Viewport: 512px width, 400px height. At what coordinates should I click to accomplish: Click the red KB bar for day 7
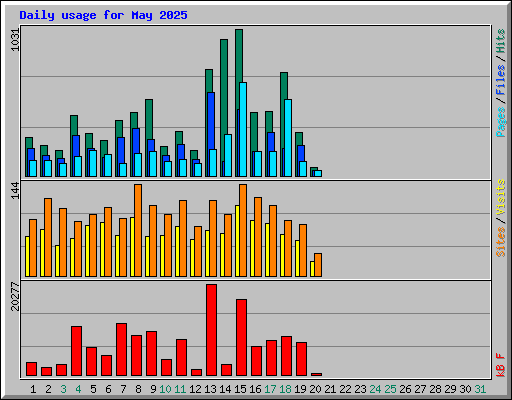121,349
